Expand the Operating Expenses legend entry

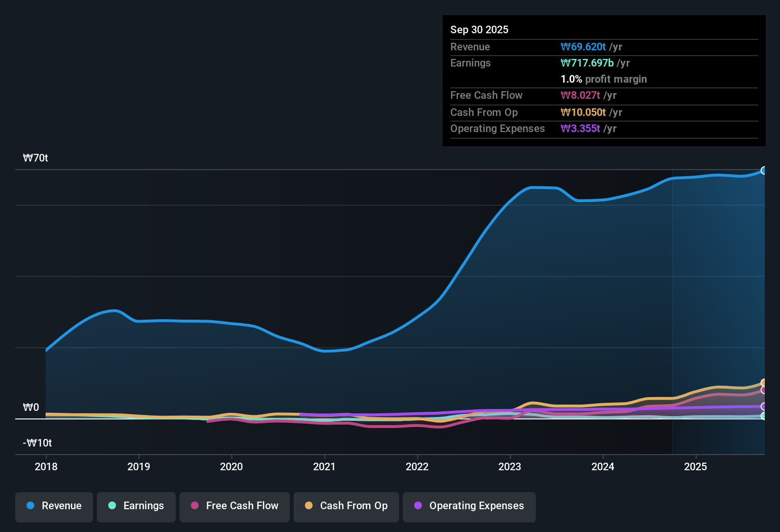tap(469, 506)
